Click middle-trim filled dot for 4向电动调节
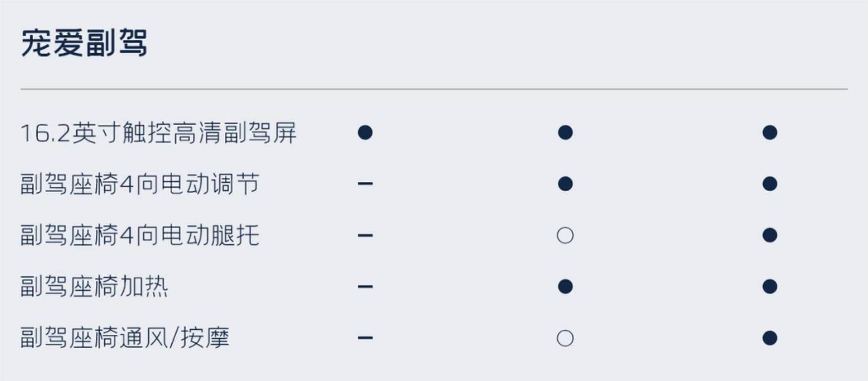868x381 pixels. (x=565, y=184)
